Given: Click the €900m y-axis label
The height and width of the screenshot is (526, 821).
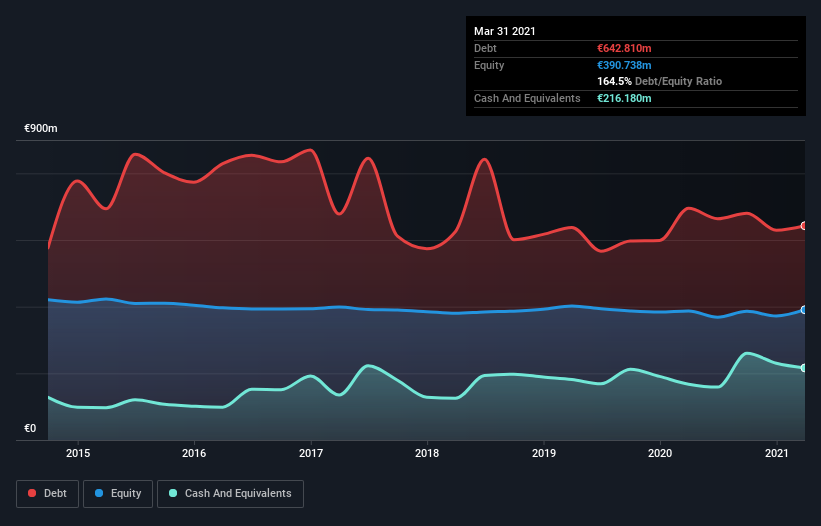Looking at the screenshot, I should 41,128.
